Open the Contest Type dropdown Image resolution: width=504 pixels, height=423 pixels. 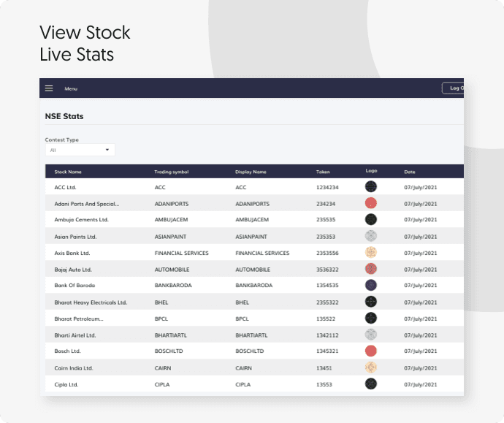tap(80, 150)
